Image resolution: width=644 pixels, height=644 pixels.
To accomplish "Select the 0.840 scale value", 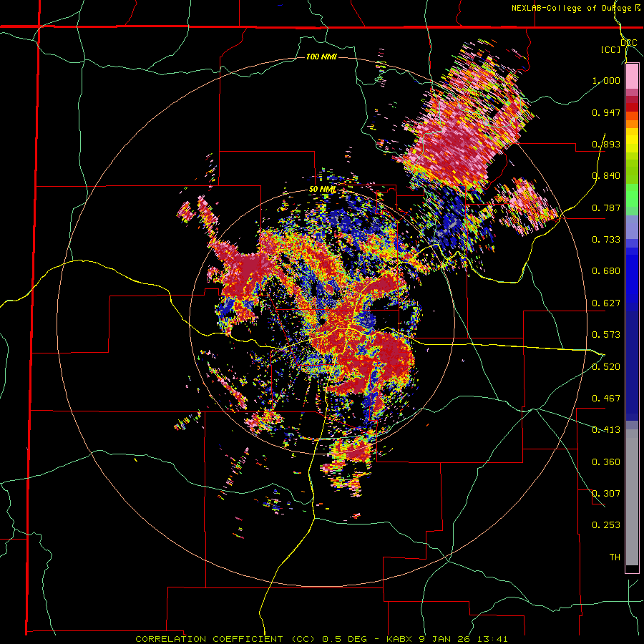I will 606,176.
